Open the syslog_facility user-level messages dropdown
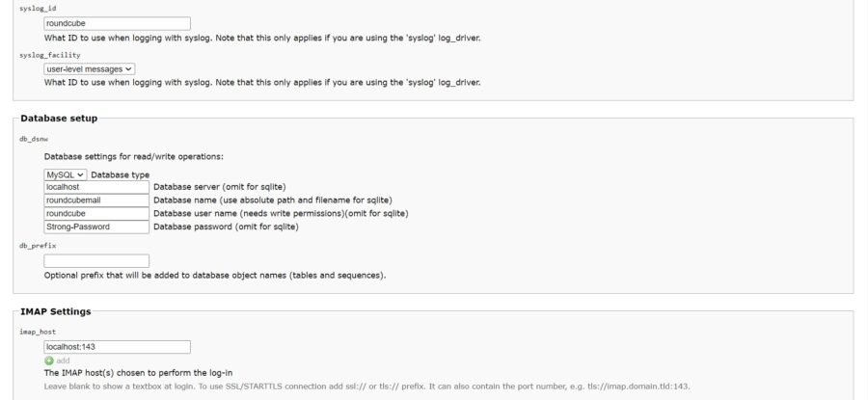The height and width of the screenshot is (400, 868). click(90, 68)
